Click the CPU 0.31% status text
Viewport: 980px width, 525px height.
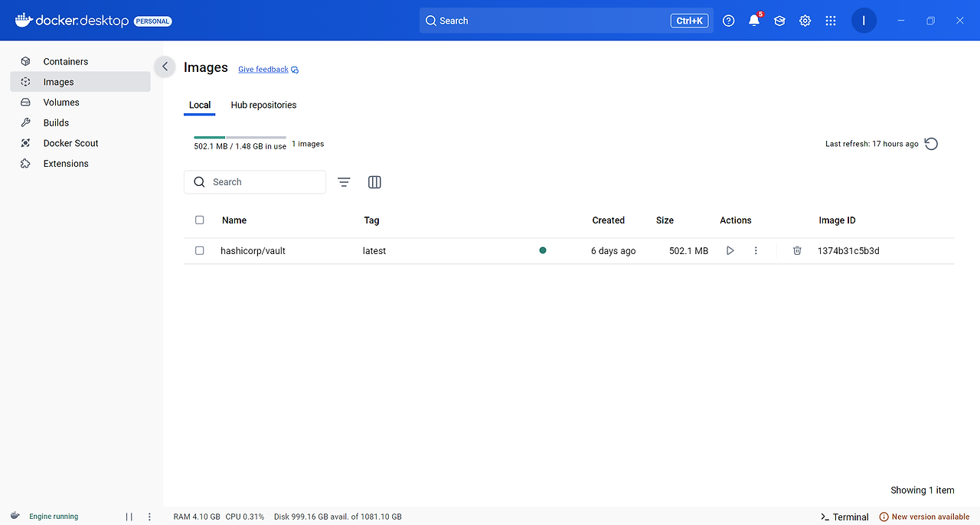(x=245, y=517)
